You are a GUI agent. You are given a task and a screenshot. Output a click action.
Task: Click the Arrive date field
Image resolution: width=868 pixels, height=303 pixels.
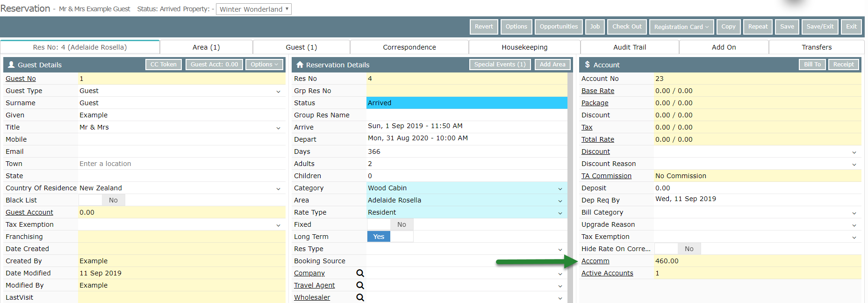(466, 126)
